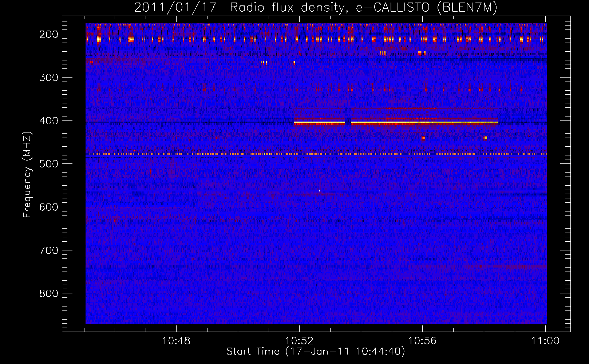Click the 200 frequency tick label
This screenshot has width=589, height=364.
(x=48, y=34)
